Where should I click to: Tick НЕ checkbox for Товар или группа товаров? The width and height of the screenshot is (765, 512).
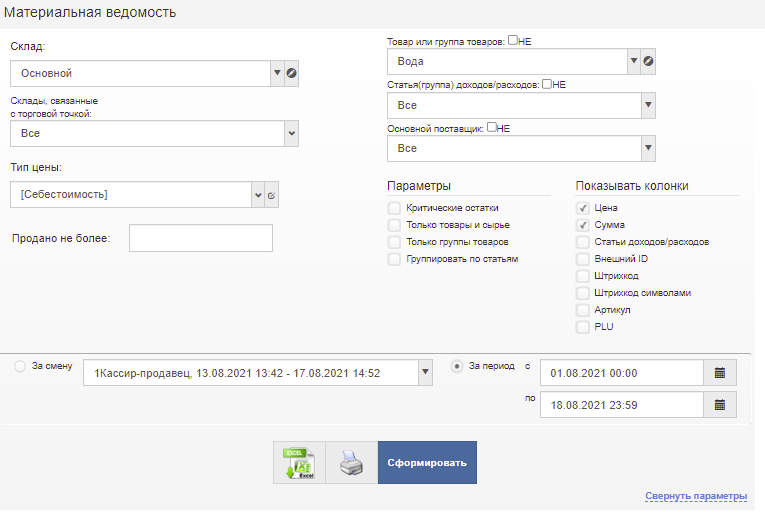[513, 41]
